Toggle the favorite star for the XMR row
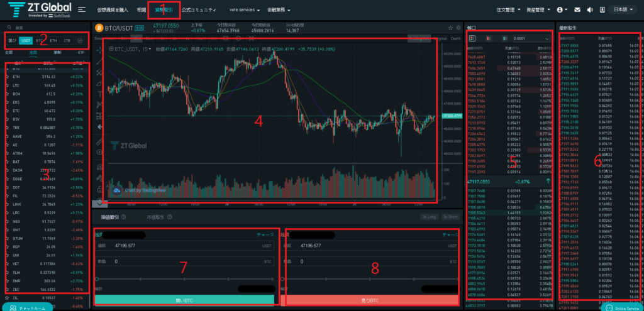The width and height of the screenshot is (644, 311). pyautogui.click(x=7, y=281)
